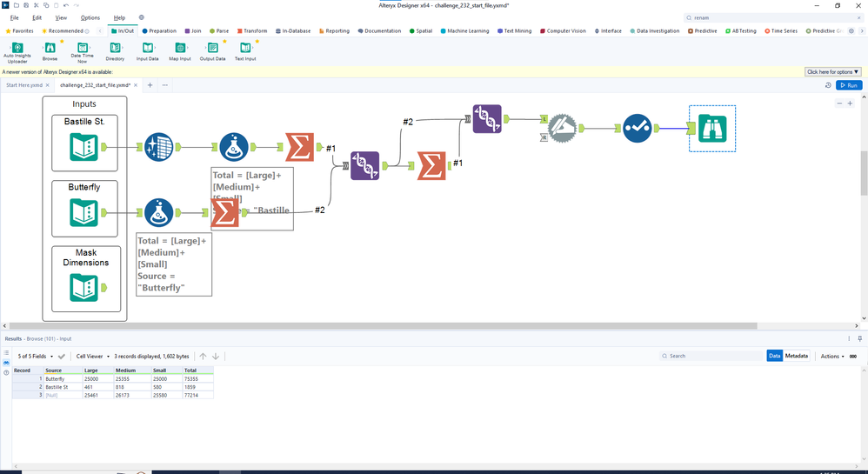Select the second Union tool at the top
Screen dimensions: 868x474
(x=487, y=119)
